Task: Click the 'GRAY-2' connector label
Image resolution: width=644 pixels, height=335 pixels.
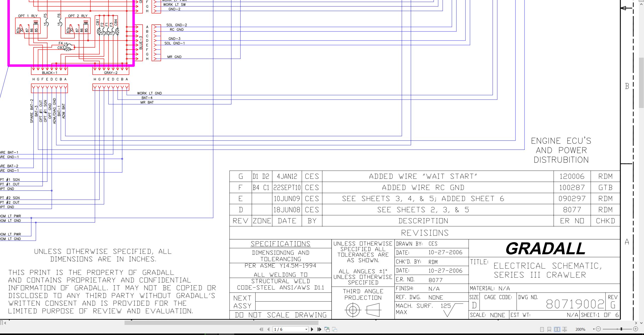Action: click(111, 73)
